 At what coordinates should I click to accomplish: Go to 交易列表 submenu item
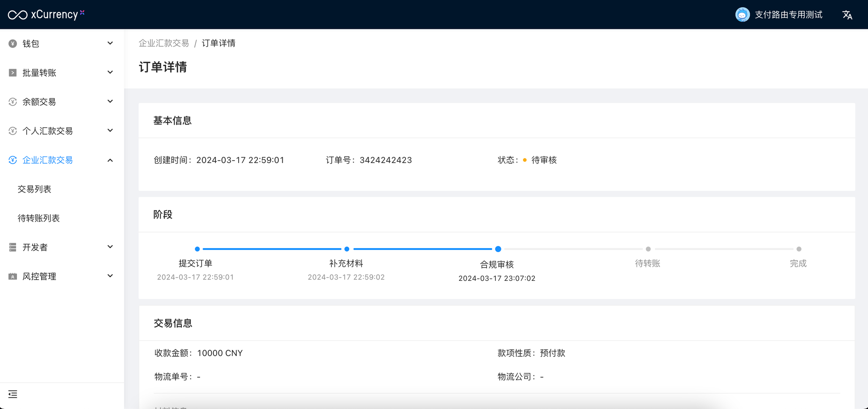[34, 189]
